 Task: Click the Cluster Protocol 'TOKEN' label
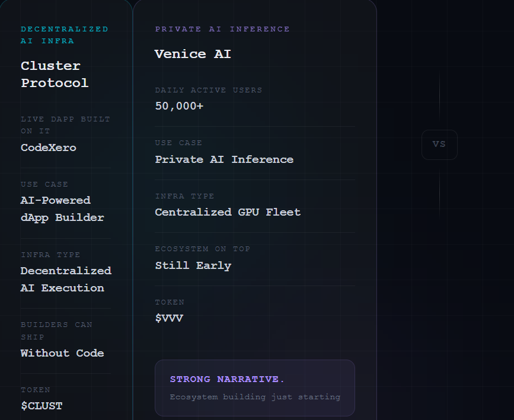[36, 390]
